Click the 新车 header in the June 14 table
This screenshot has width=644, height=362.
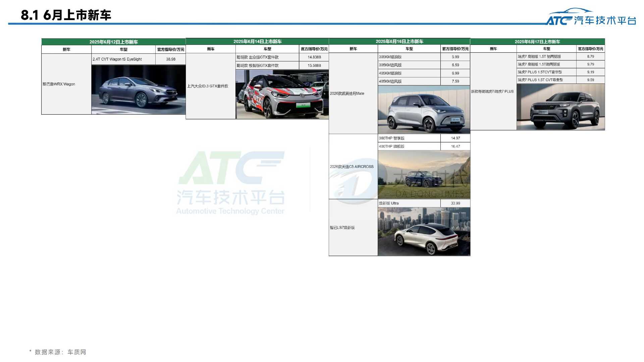pos(211,49)
